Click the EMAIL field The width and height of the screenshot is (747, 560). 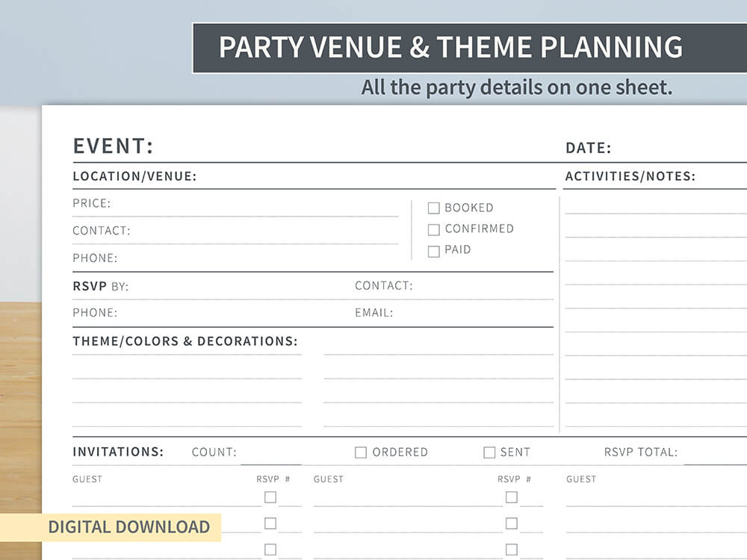pyautogui.click(x=474, y=314)
